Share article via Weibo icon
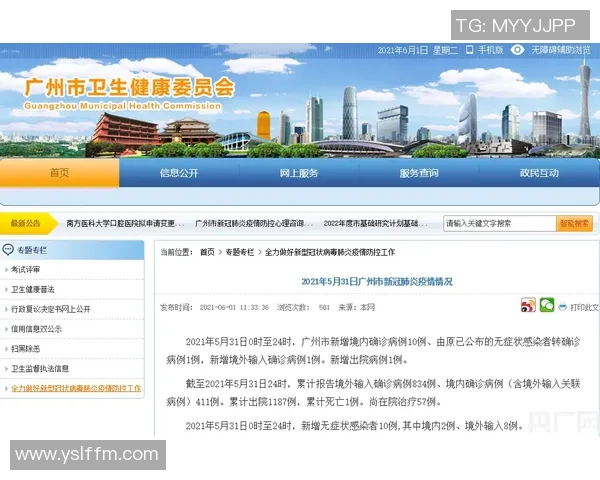This screenshot has height=480, width=600. point(528,305)
